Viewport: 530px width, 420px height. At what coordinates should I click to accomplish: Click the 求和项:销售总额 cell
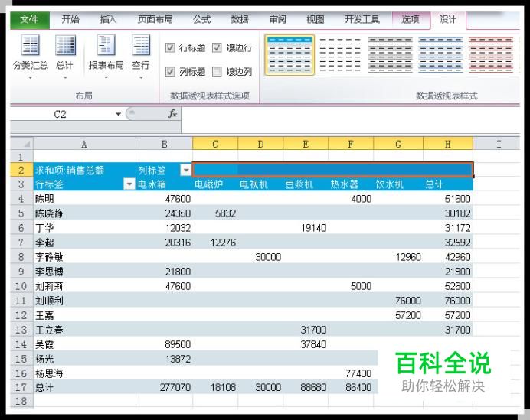pyautogui.click(x=84, y=170)
